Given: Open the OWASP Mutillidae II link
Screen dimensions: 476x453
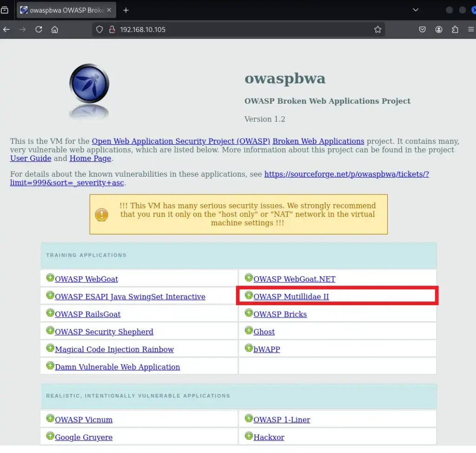Looking at the screenshot, I should pos(291,297).
